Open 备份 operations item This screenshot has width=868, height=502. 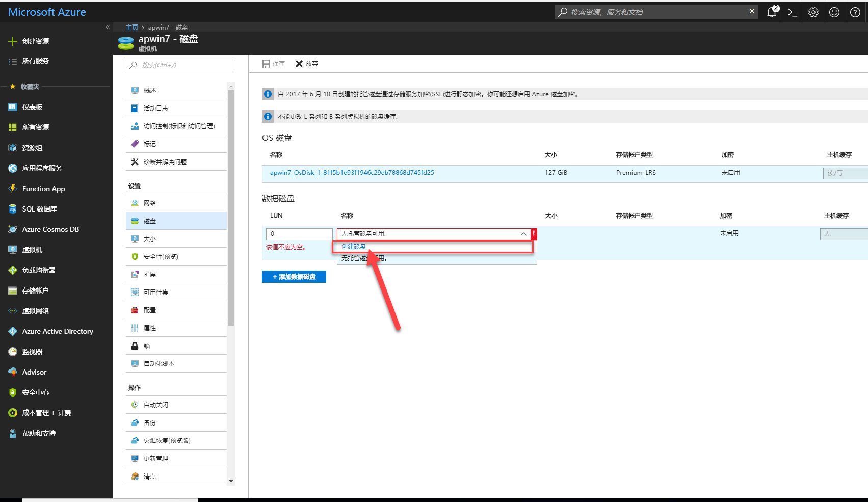pos(176,422)
